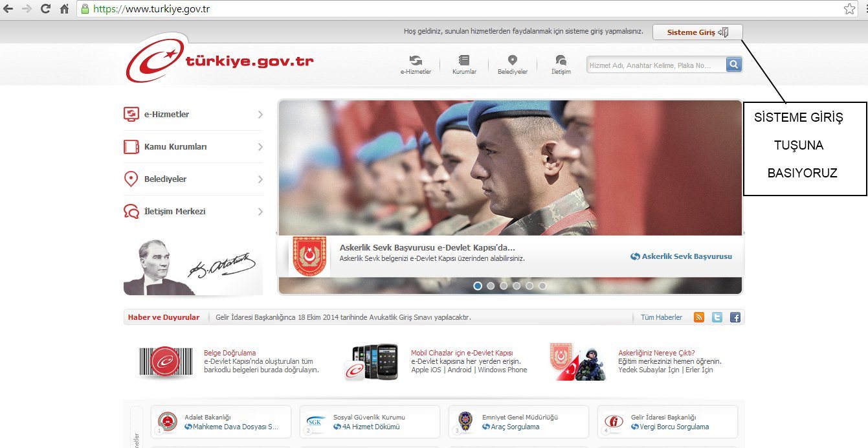Viewport: 868px width, 448px height.
Task: Open Belediyeler item in left sidebar menu
Action: [x=165, y=179]
